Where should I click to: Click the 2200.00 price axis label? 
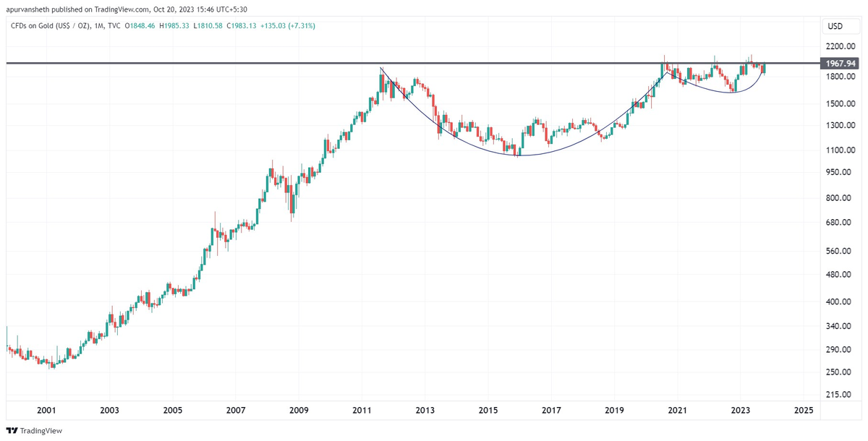coord(841,45)
